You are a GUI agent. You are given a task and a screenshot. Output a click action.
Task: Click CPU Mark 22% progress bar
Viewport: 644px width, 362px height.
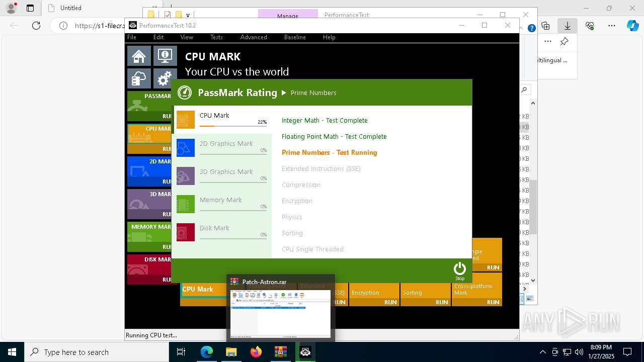[233, 126]
